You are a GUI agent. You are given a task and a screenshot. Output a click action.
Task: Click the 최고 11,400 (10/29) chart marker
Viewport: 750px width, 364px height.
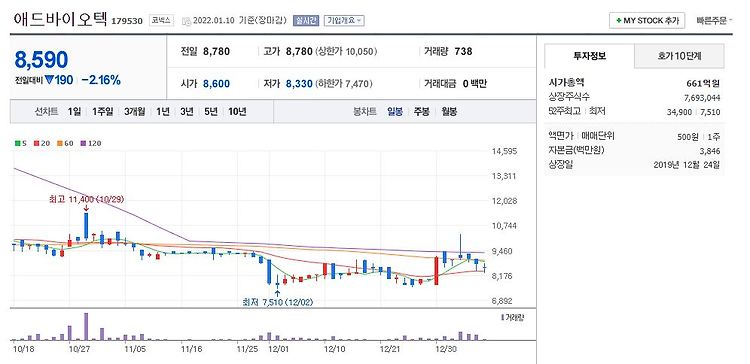tap(86, 199)
